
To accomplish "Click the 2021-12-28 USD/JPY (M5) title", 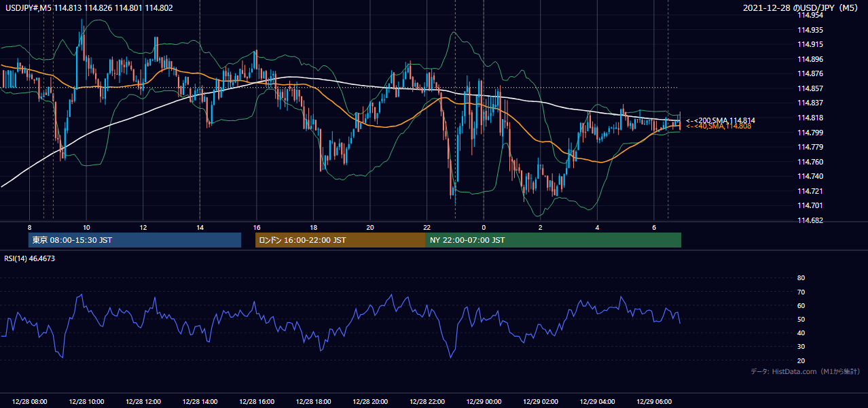I will click(801, 8).
